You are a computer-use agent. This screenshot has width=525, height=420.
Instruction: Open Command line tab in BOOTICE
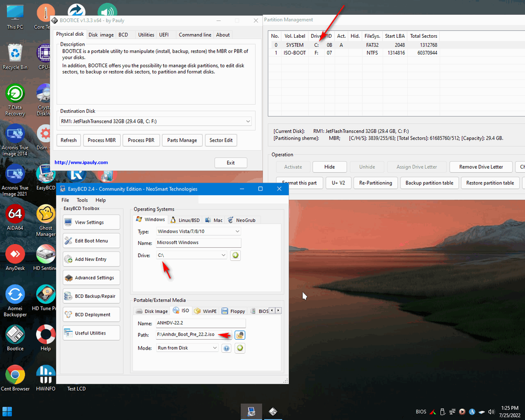(195, 35)
